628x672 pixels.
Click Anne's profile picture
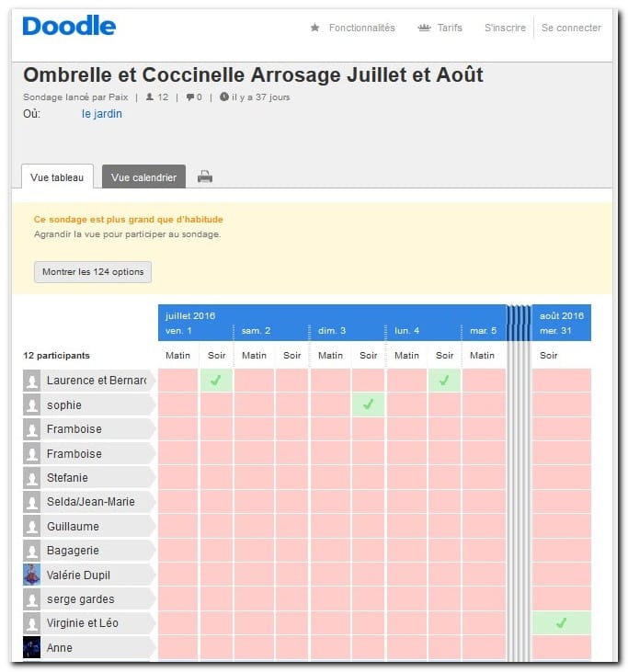point(31,647)
